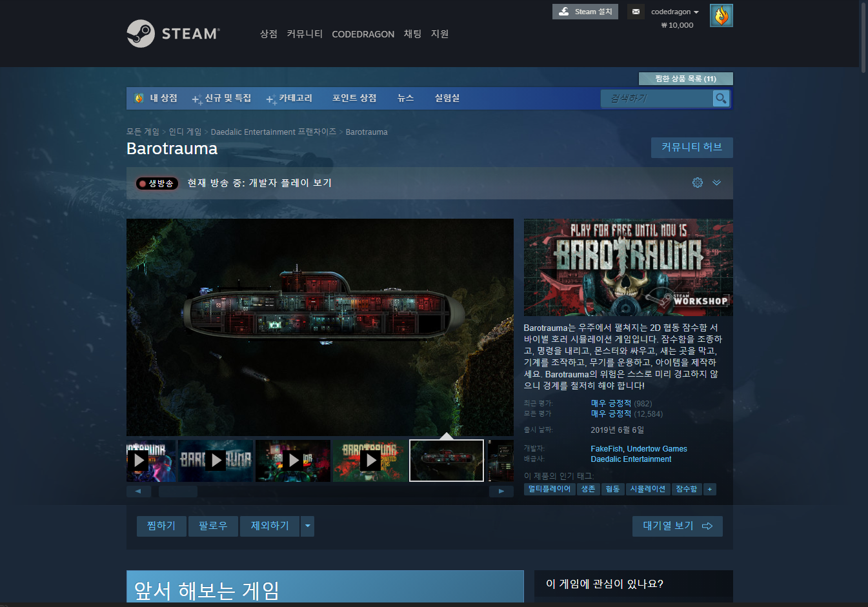Click the 생방송 live badge
The image size is (868, 607).
coord(157,183)
